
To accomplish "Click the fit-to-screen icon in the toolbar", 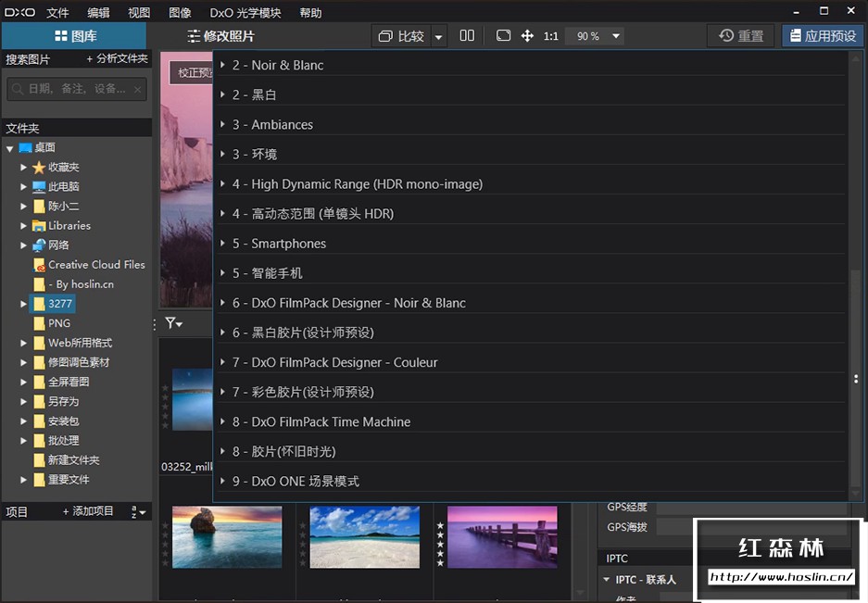I will [505, 35].
